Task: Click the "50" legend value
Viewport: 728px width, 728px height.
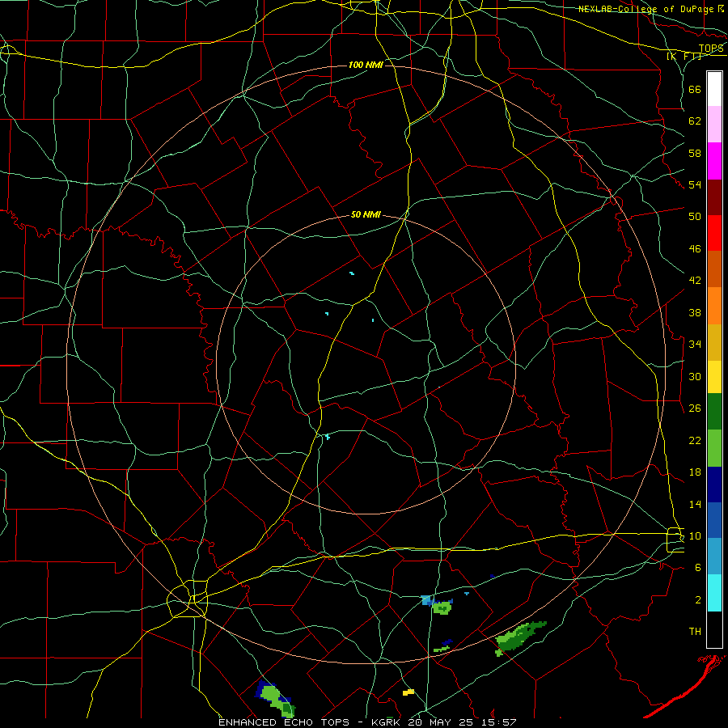Action: [695, 217]
